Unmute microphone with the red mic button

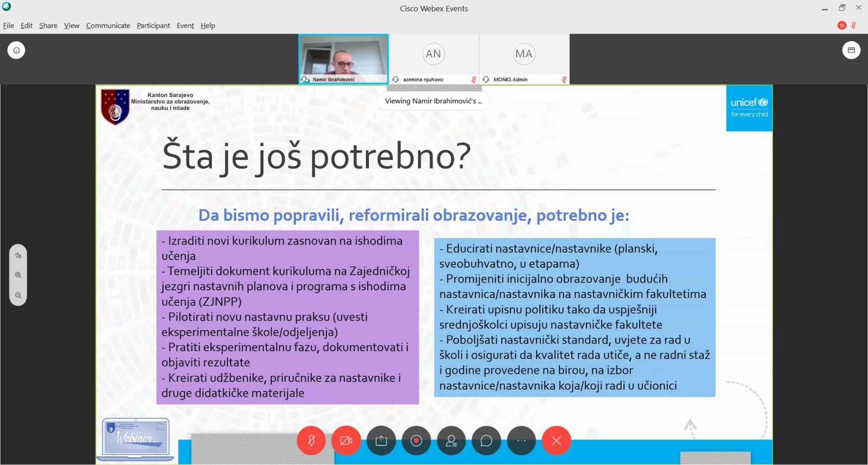tap(311, 441)
